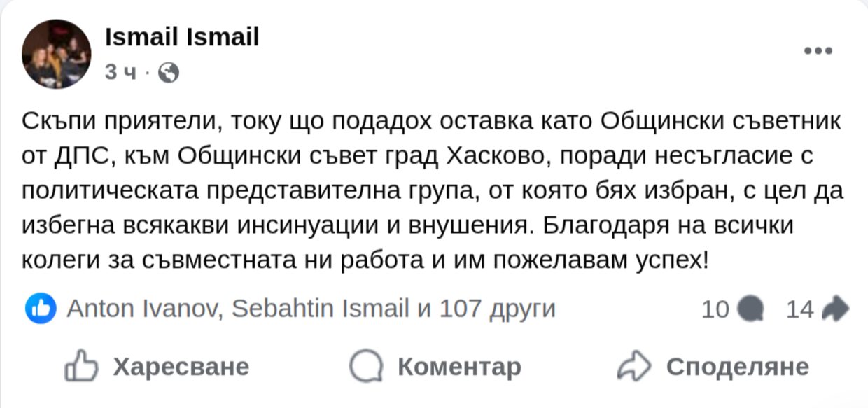The image size is (868, 408).
Task: Open Ismail Ismail's profile picture
Action: pyautogui.click(x=56, y=54)
